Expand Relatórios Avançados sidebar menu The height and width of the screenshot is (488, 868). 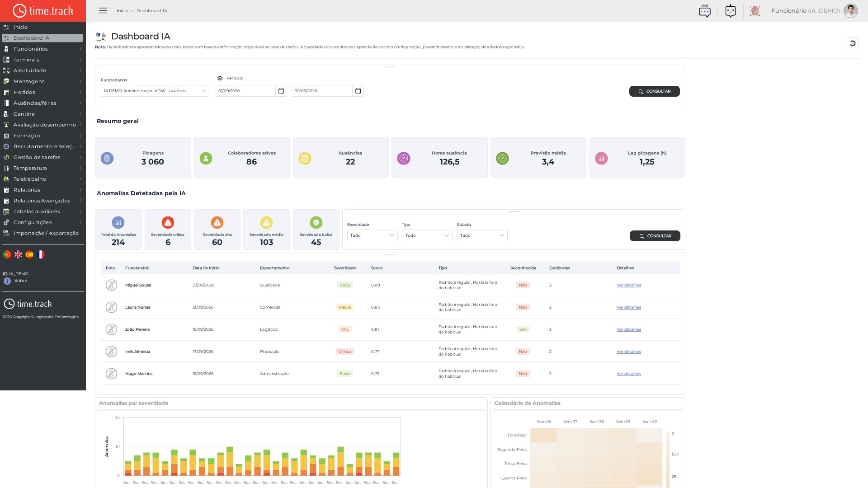pyautogui.click(x=42, y=201)
